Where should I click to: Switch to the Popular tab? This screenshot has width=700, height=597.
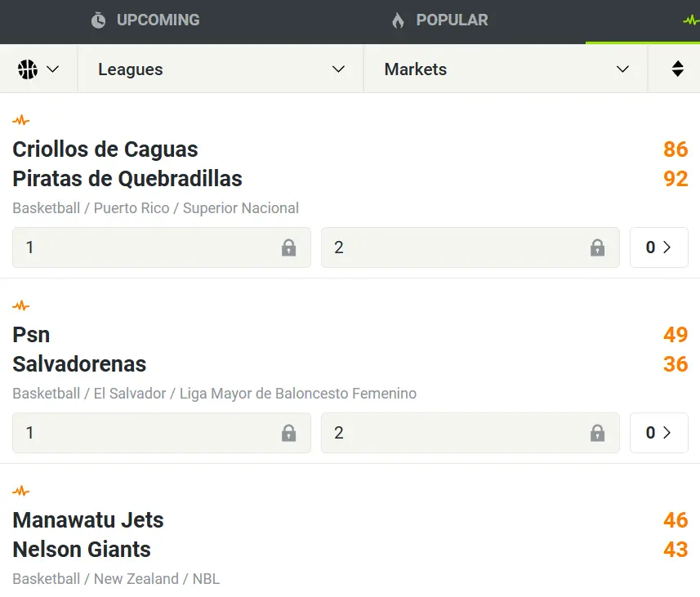coord(439,20)
